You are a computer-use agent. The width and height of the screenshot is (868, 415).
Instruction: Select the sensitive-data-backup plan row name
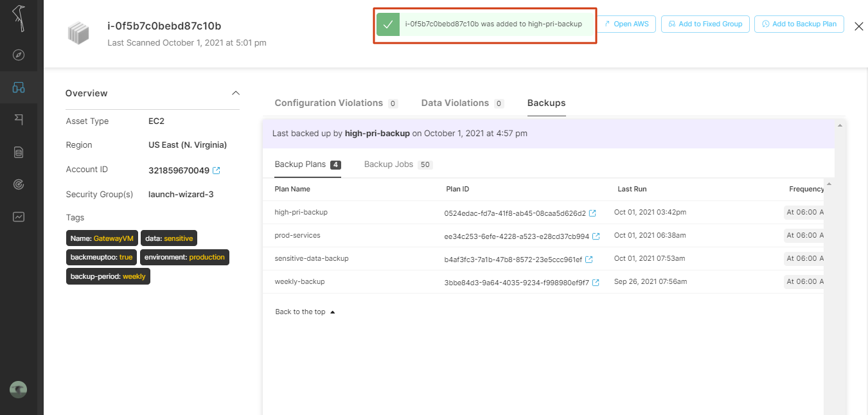pos(312,258)
